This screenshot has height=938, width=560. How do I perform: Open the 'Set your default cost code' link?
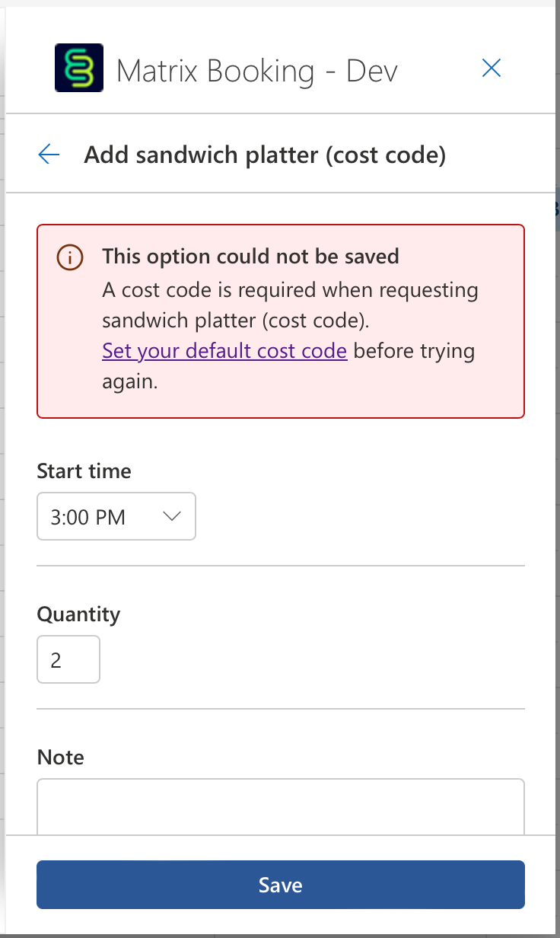tap(224, 351)
